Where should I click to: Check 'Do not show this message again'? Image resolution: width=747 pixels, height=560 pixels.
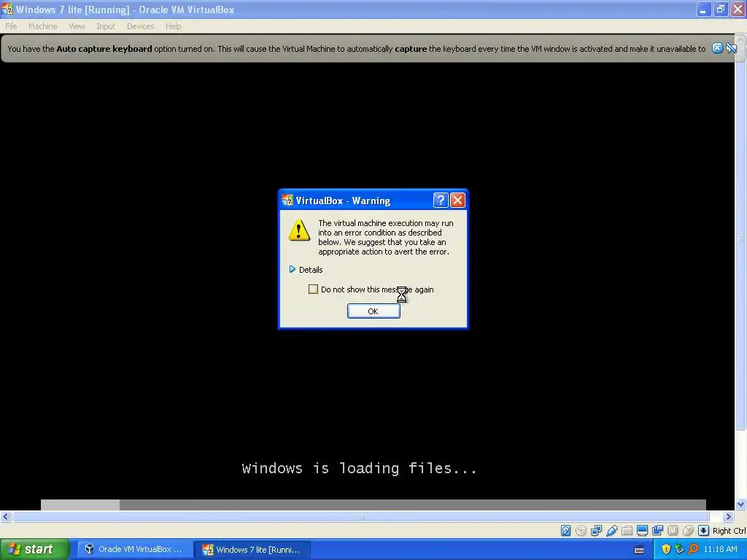[x=313, y=289]
